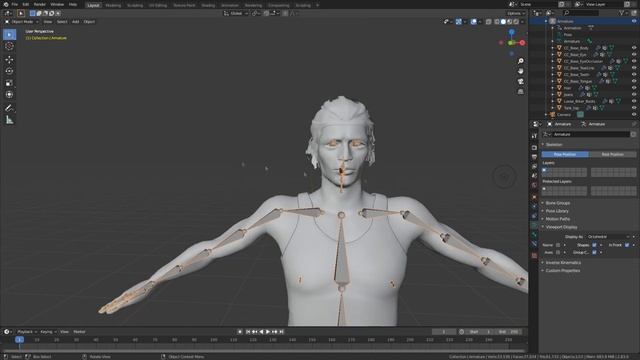Hide CC_Base_Tongue in outliner

point(634,81)
